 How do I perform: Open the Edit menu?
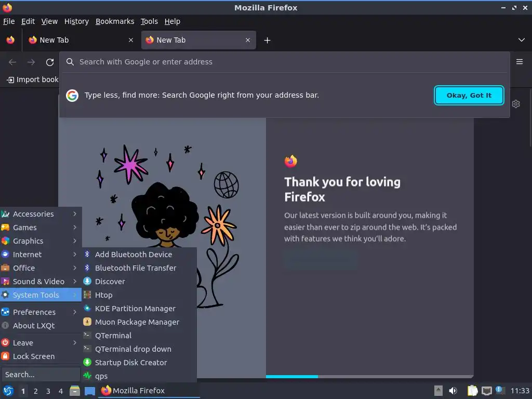pos(28,21)
